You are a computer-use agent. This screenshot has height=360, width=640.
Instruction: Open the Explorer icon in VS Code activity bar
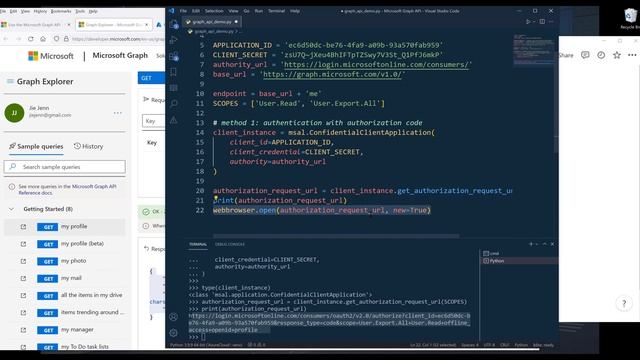(174, 24)
